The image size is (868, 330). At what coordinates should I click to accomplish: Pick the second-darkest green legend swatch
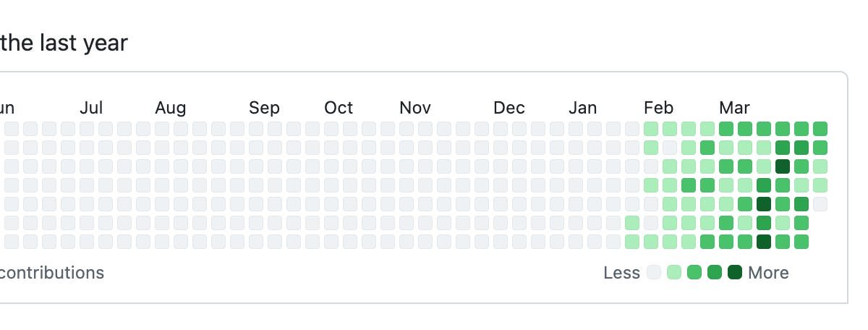[715, 273]
